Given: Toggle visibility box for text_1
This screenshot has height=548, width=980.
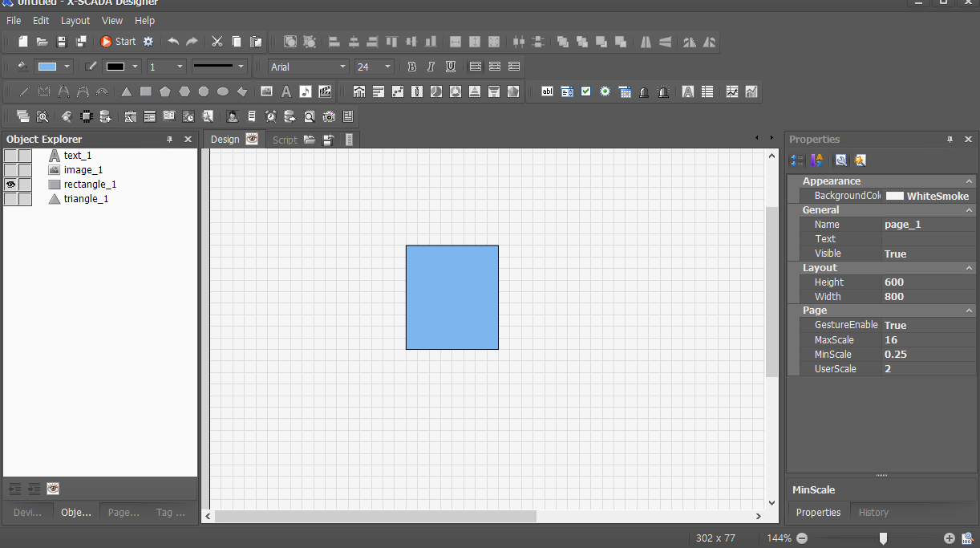Looking at the screenshot, I should [11, 156].
